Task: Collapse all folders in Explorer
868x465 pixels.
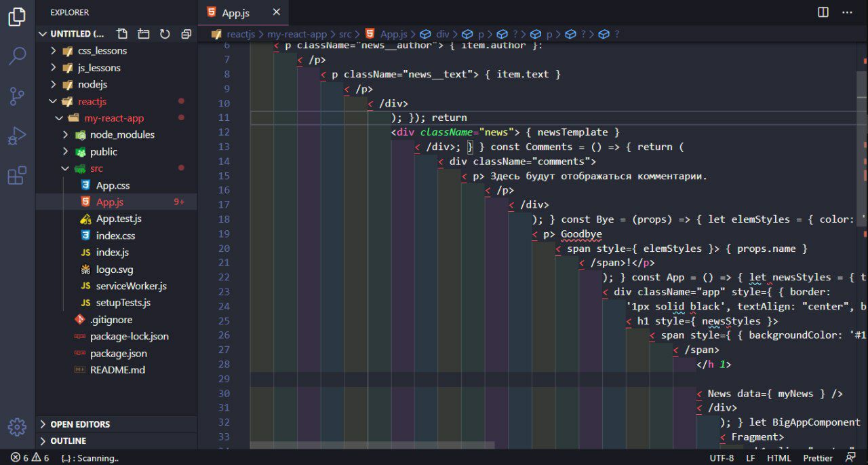Action: [186, 33]
